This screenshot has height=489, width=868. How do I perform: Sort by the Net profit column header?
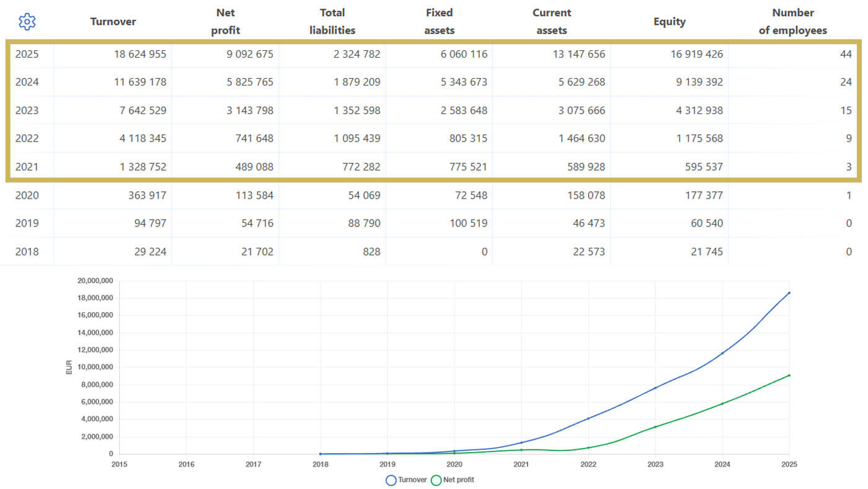pyautogui.click(x=226, y=21)
